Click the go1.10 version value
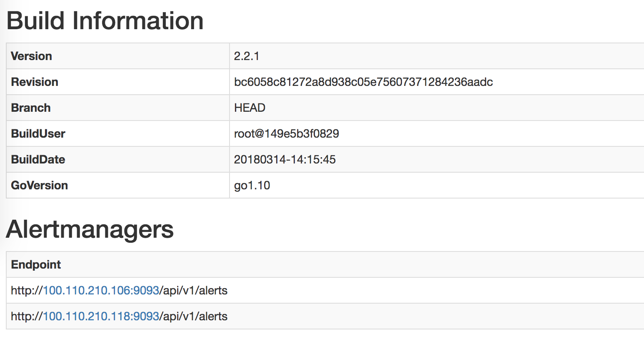The height and width of the screenshot is (362, 644). (x=252, y=185)
